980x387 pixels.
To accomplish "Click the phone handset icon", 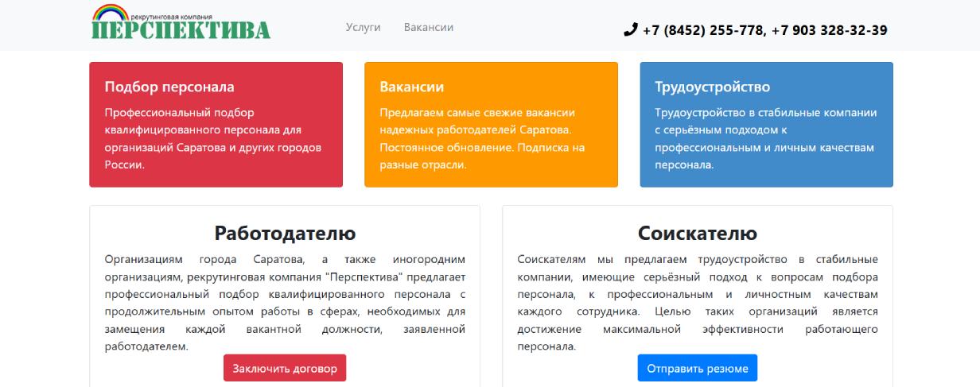I will (x=631, y=29).
